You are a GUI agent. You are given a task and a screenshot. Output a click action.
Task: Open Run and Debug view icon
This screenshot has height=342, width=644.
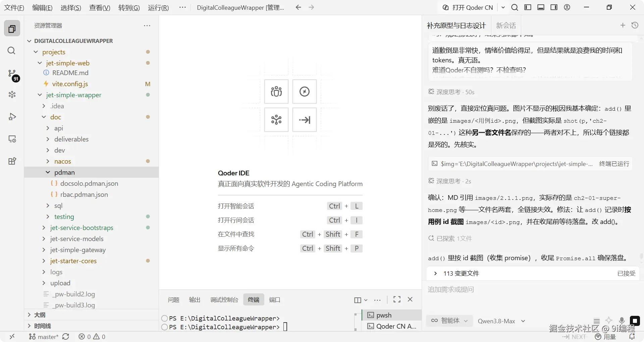coord(12,117)
